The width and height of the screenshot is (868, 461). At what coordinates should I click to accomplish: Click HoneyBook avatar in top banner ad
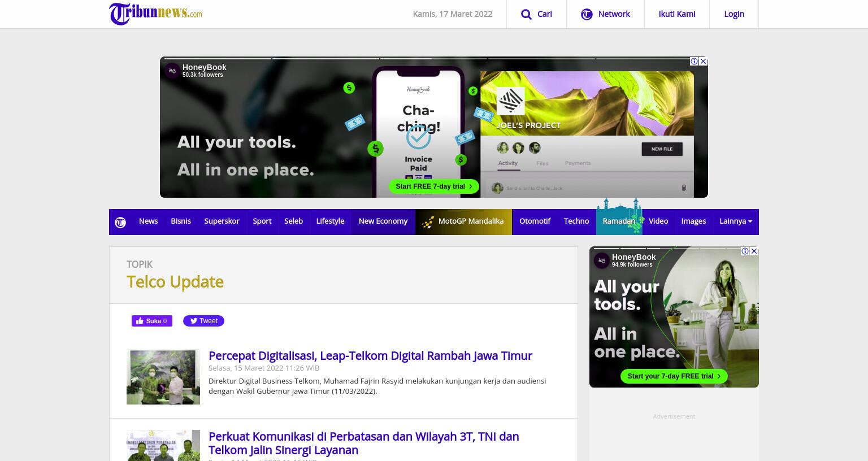point(172,71)
